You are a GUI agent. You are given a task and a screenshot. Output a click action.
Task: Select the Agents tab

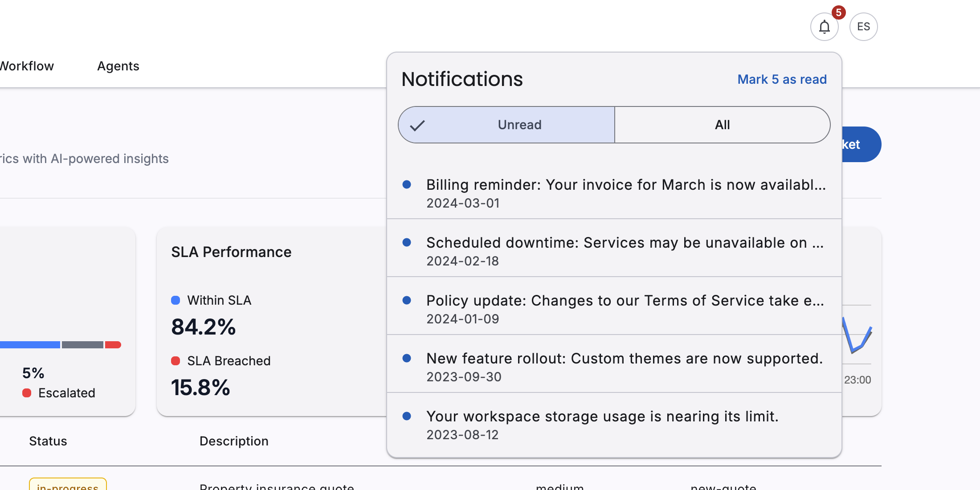coord(118,66)
